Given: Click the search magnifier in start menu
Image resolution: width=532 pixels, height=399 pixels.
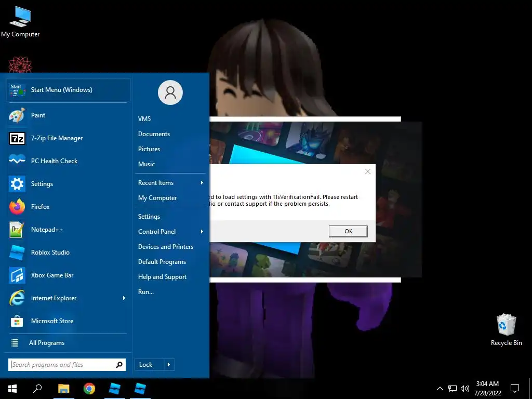Looking at the screenshot, I should pyautogui.click(x=119, y=365).
